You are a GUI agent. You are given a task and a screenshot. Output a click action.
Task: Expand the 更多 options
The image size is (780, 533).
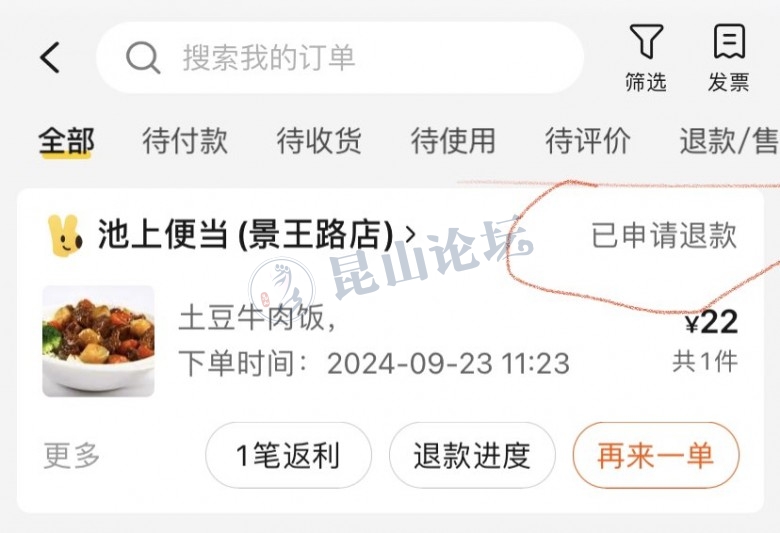72,455
